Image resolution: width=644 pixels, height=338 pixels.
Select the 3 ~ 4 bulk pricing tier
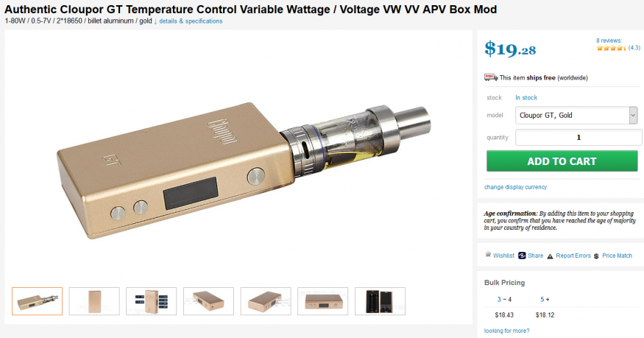pos(504,300)
